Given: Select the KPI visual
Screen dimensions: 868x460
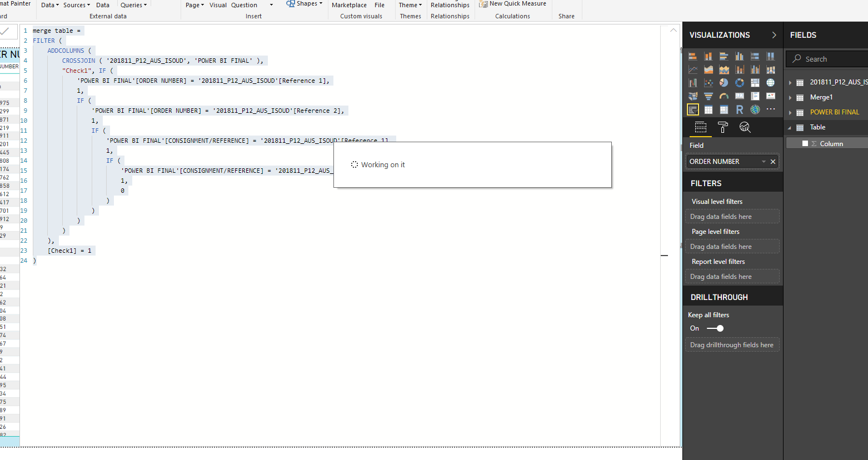Looking at the screenshot, I should click(771, 96).
